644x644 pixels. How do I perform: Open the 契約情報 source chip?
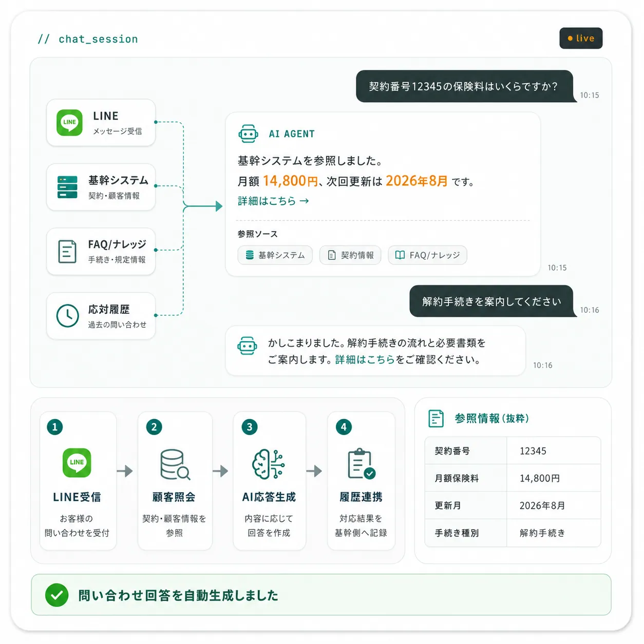tap(350, 255)
